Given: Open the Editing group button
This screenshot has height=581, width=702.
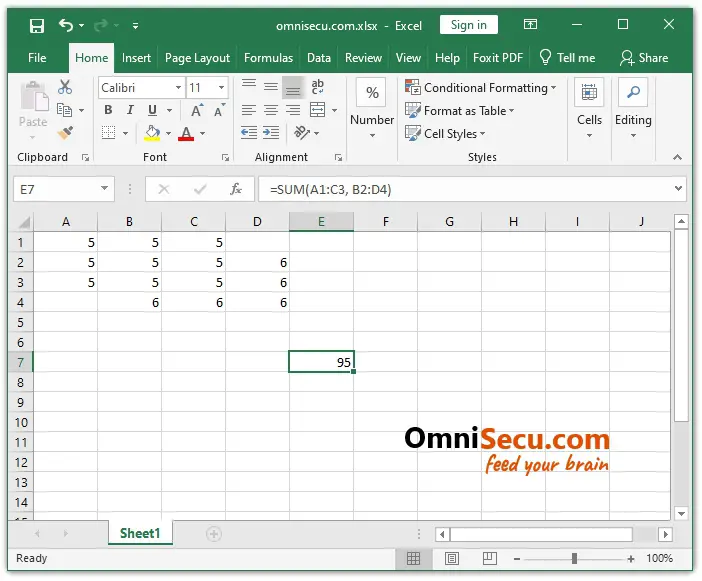Looking at the screenshot, I should point(633,108).
